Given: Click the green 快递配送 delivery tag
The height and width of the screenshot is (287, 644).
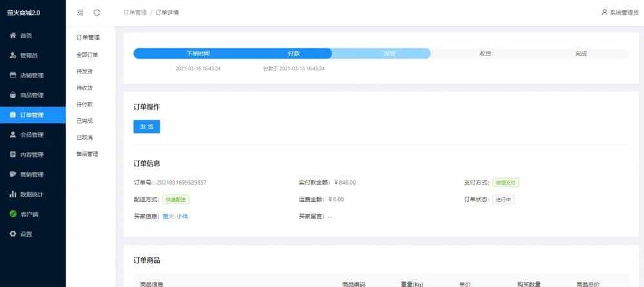Looking at the screenshot, I should point(176,199).
